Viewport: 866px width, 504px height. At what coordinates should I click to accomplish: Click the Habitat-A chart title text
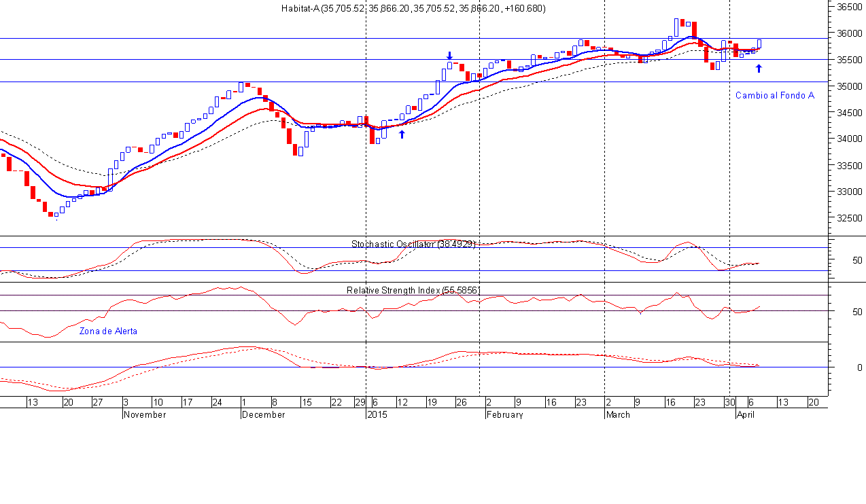point(413,8)
